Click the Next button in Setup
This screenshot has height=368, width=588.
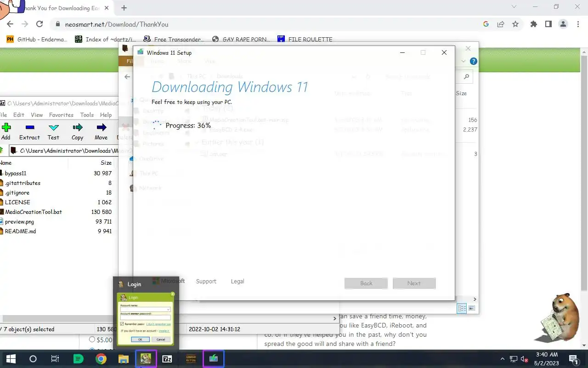[414, 283]
